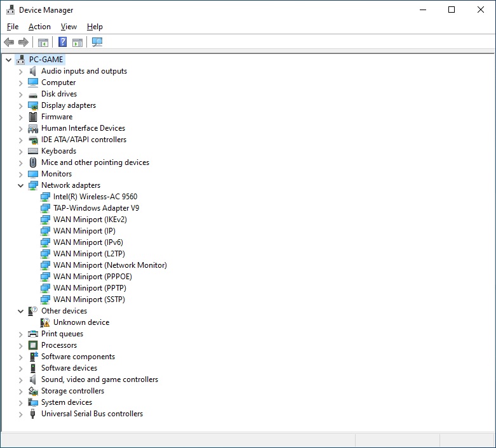Click the Software devices icon
The height and width of the screenshot is (448, 496).
(x=33, y=368)
